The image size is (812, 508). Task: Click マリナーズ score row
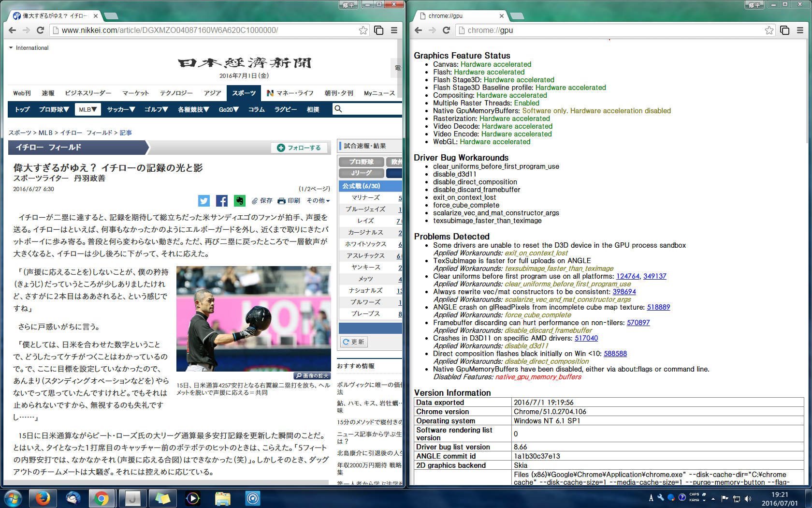pos(370,198)
